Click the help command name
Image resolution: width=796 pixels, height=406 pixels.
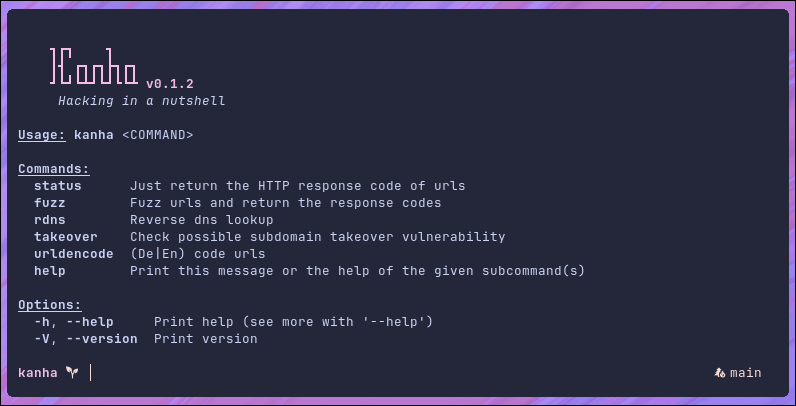(x=50, y=271)
